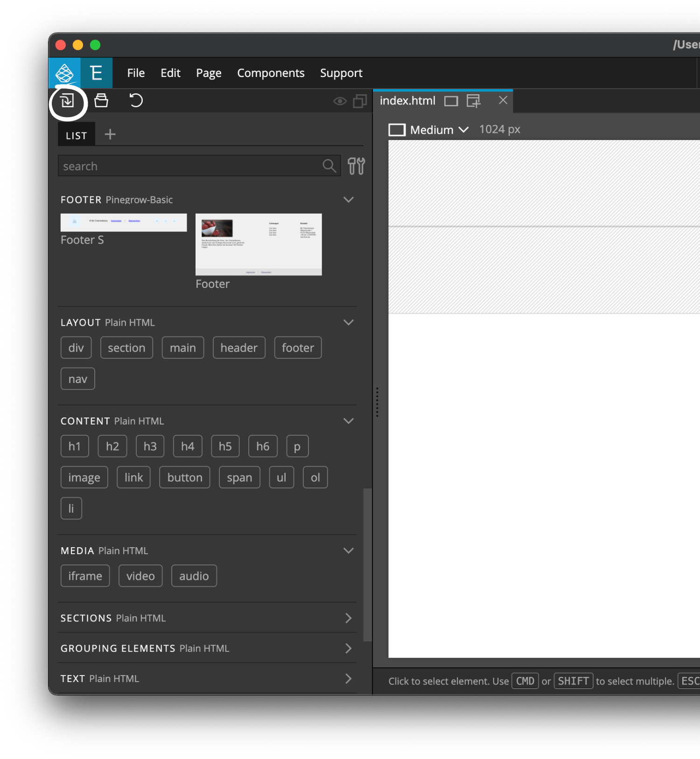Open the library tools wrench icon
Image resolution: width=700 pixels, height=759 pixels.
[357, 166]
